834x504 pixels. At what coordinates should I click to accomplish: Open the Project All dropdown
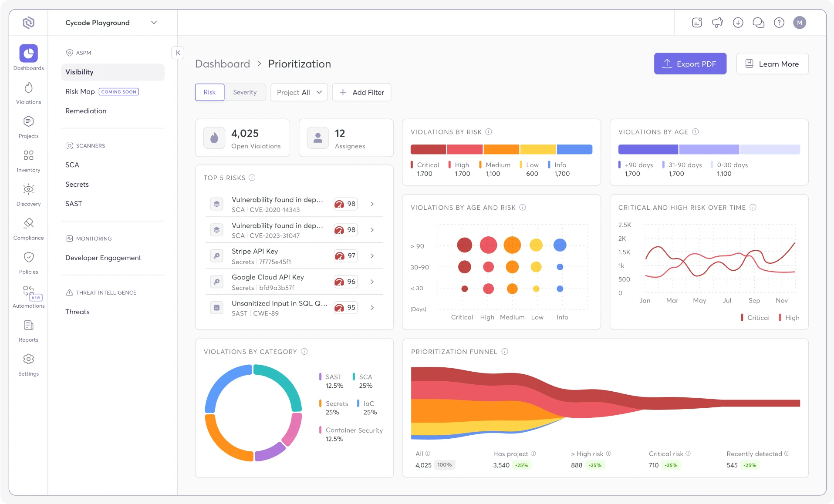[x=299, y=92]
